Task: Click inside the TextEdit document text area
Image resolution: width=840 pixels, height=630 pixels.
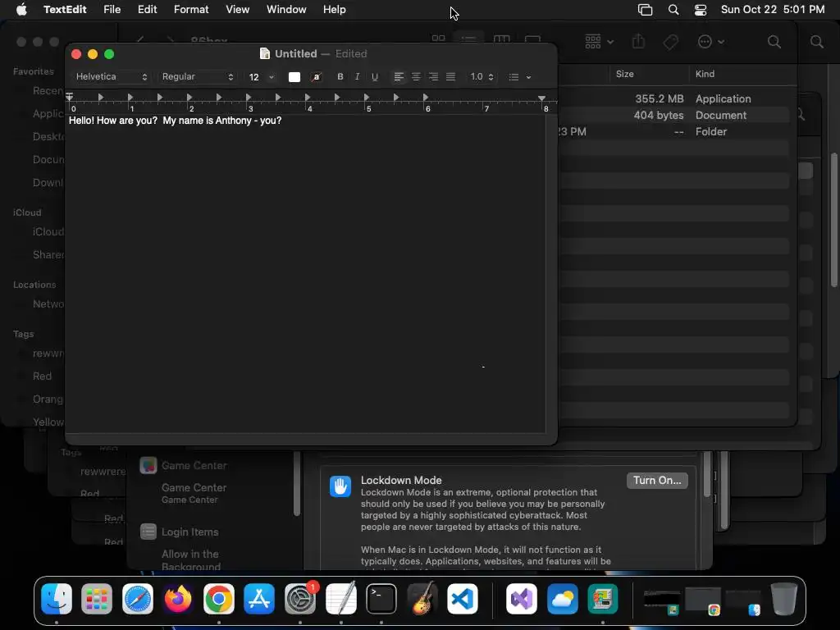Action: tap(305, 273)
